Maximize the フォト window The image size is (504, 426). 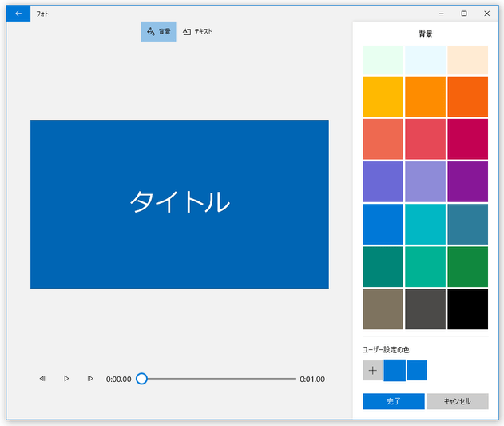click(x=464, y=14)
